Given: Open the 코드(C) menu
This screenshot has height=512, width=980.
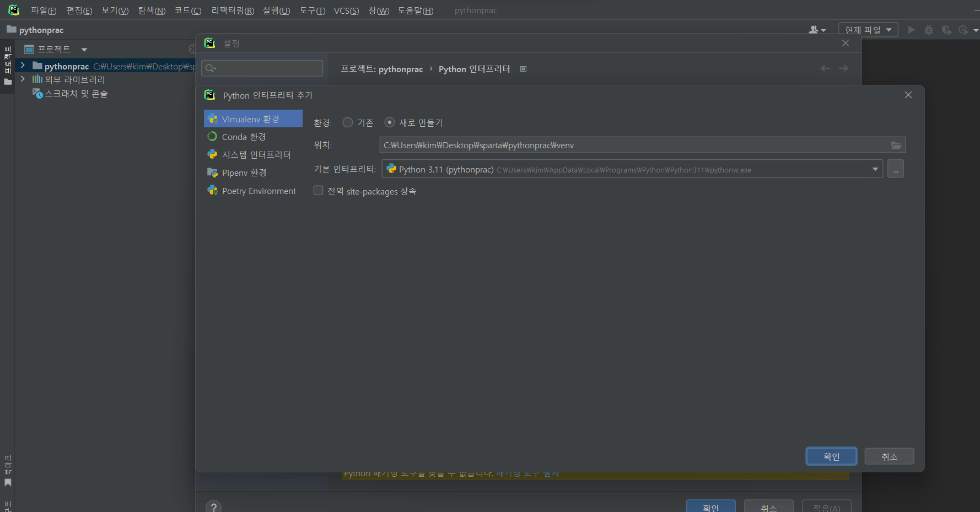Looking at the screenshot, I should (x=187, y=10).
